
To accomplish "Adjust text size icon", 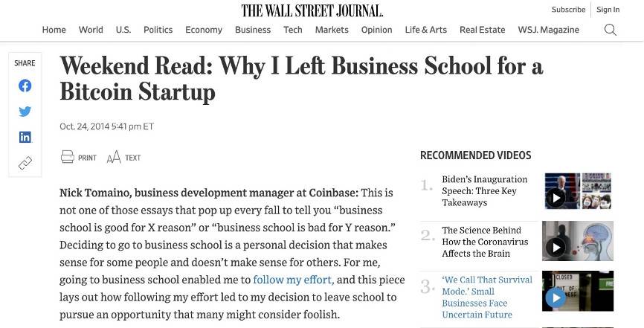I will pyautogui.click(x=114, y=157).
